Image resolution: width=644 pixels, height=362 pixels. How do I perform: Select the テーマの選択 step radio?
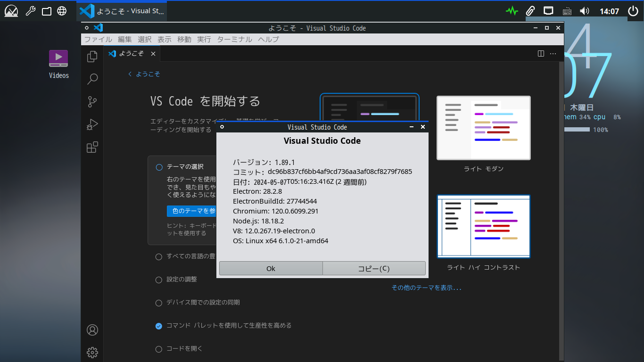(159, 167)
